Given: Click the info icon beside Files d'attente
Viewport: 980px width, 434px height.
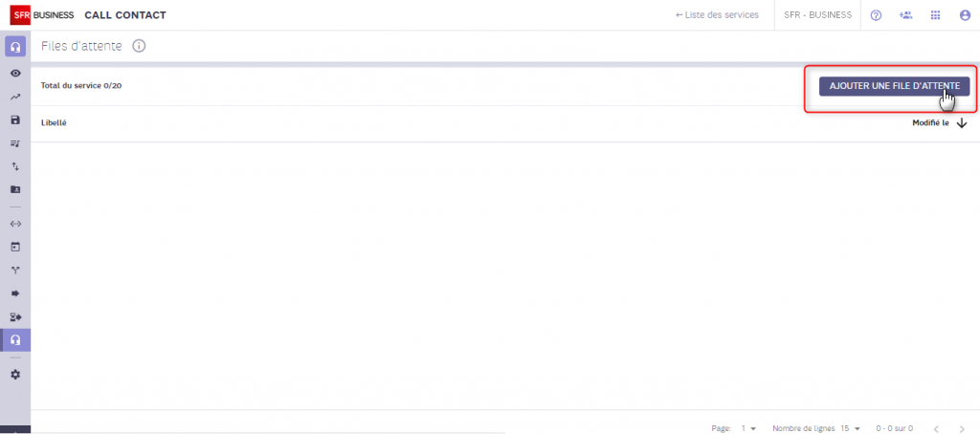Looking at the screenshot, I should [139, 46].
